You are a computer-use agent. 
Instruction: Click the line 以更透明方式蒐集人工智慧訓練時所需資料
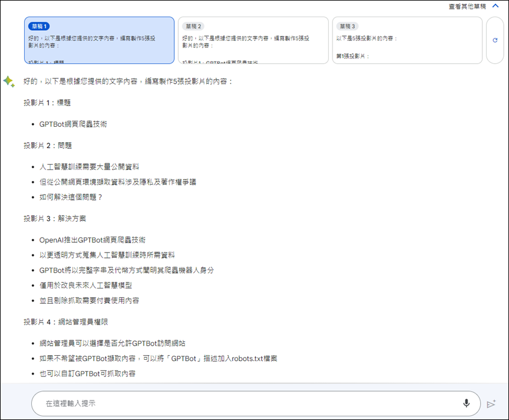tap(107, 255)
